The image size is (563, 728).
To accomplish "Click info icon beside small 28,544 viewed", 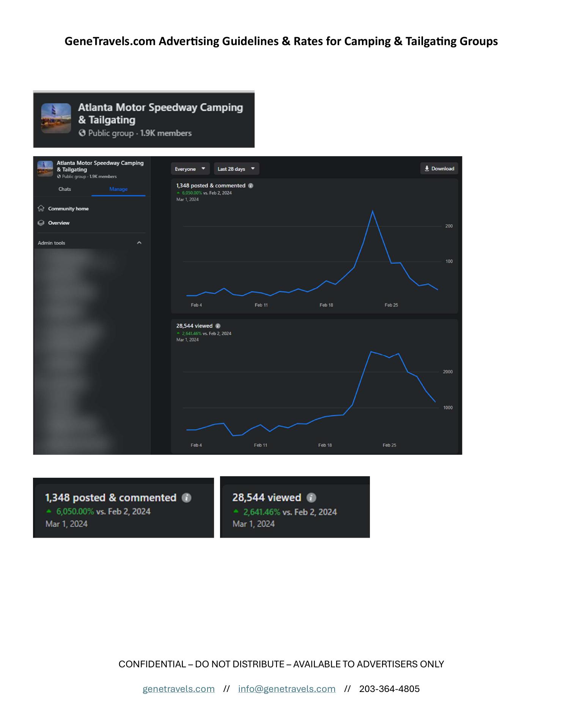I will (218, 326).
